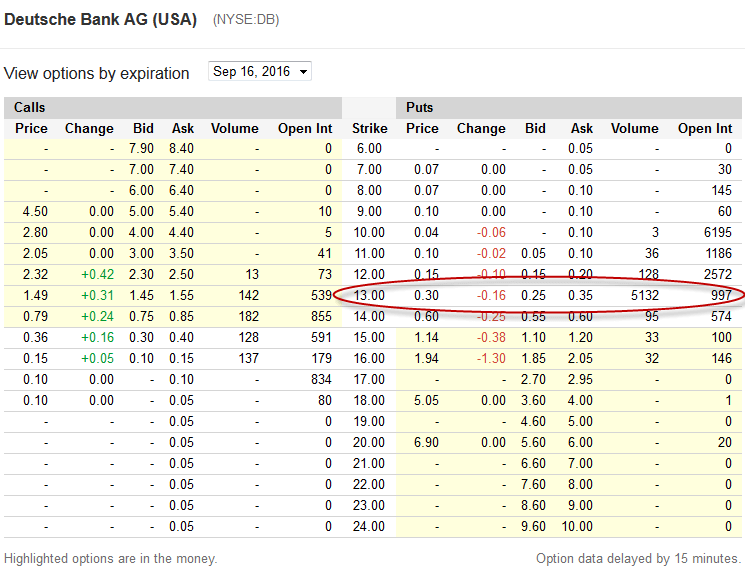Select call open interest 834

pyautogui.click(x=321, y=380)
